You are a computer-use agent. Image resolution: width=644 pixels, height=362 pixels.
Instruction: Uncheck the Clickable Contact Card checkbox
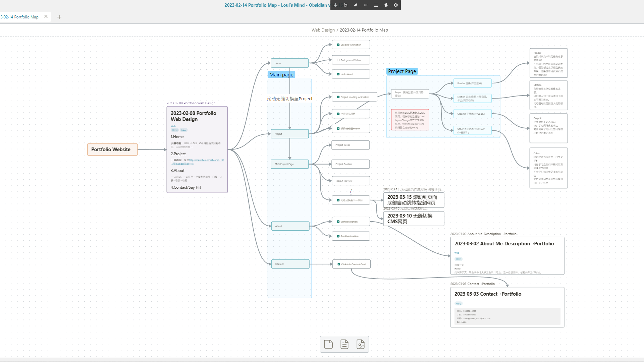tap(339, 264)
